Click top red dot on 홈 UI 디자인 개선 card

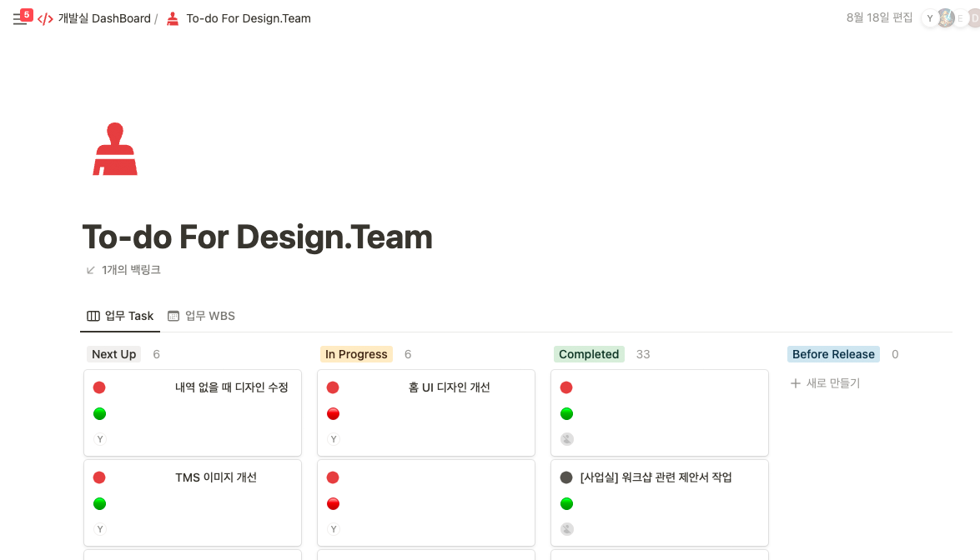[x=333, y=387]
